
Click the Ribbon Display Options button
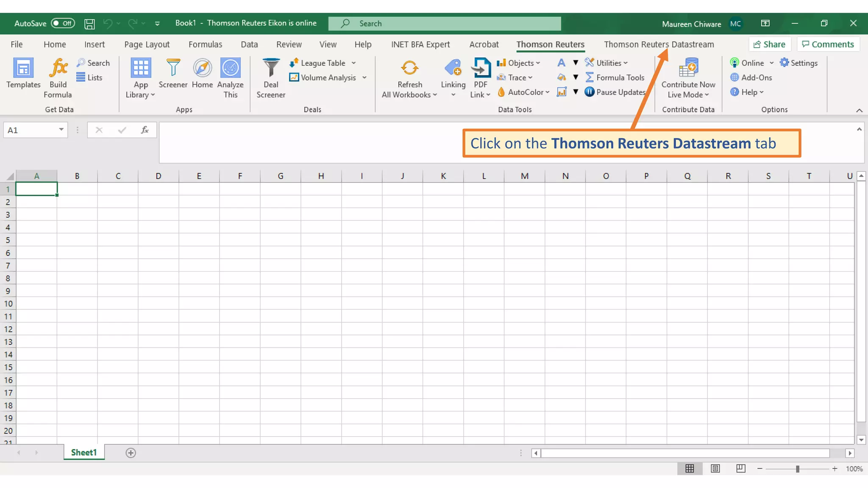(x=765, y=23)
